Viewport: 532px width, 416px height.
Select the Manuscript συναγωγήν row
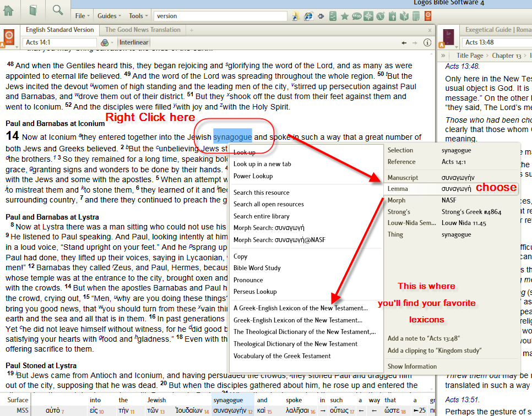[451, 178]
